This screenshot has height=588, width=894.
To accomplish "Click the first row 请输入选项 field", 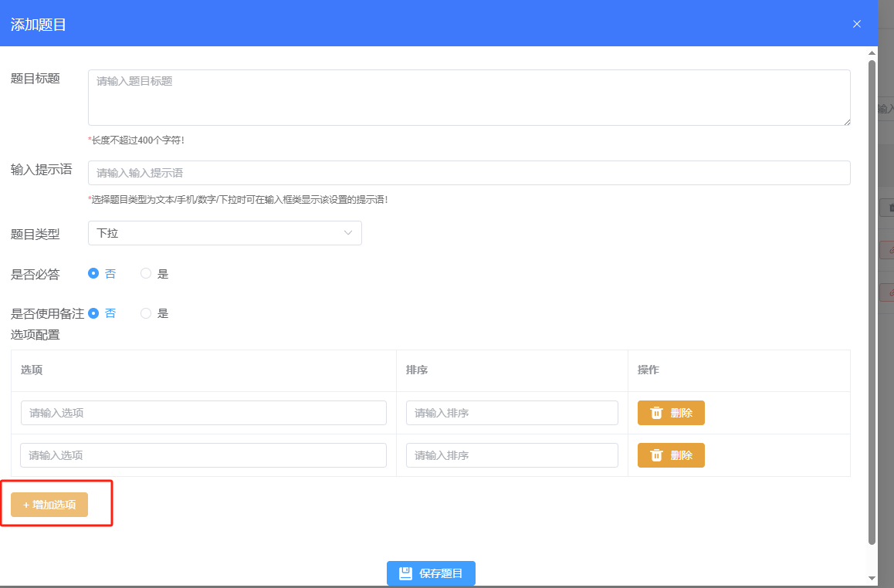I will (204, 413).
